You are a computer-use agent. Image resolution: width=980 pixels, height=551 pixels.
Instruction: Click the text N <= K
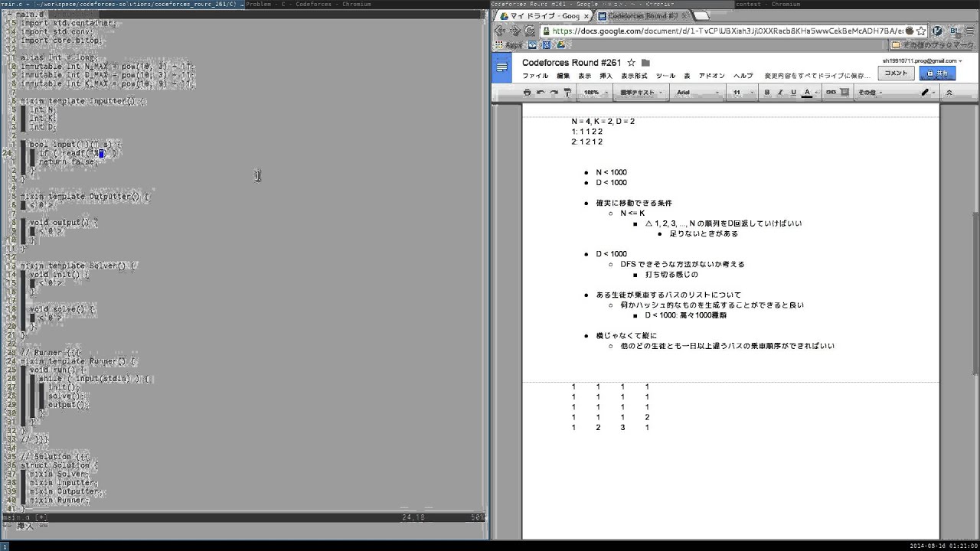point(632,213)
